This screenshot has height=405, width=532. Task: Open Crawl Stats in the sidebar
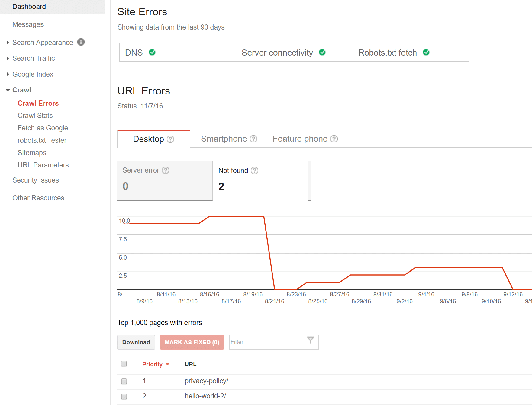point(35,116)
